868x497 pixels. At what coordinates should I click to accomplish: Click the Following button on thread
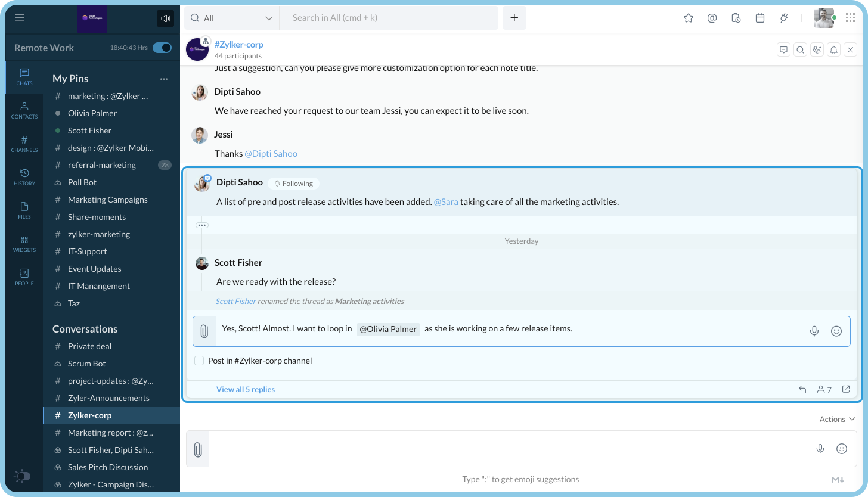point(293,184)
